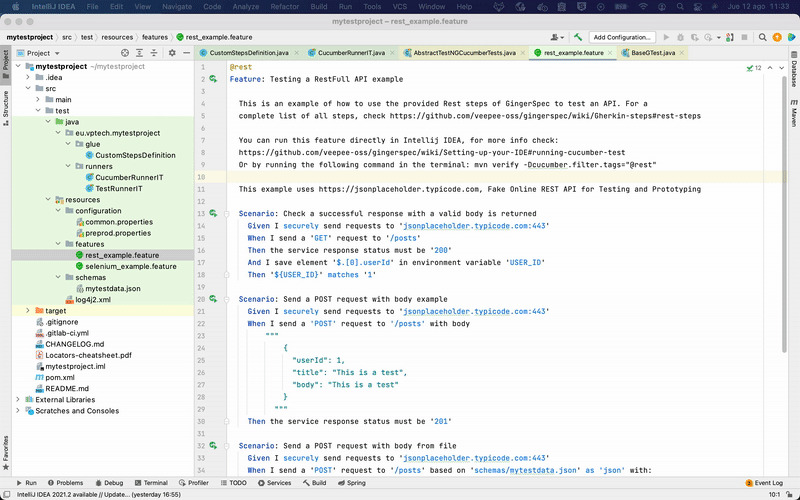Image resolution: width=800 pixels, height=500 pixels.
Task: Expand the main folder
Action: [38, 99]
